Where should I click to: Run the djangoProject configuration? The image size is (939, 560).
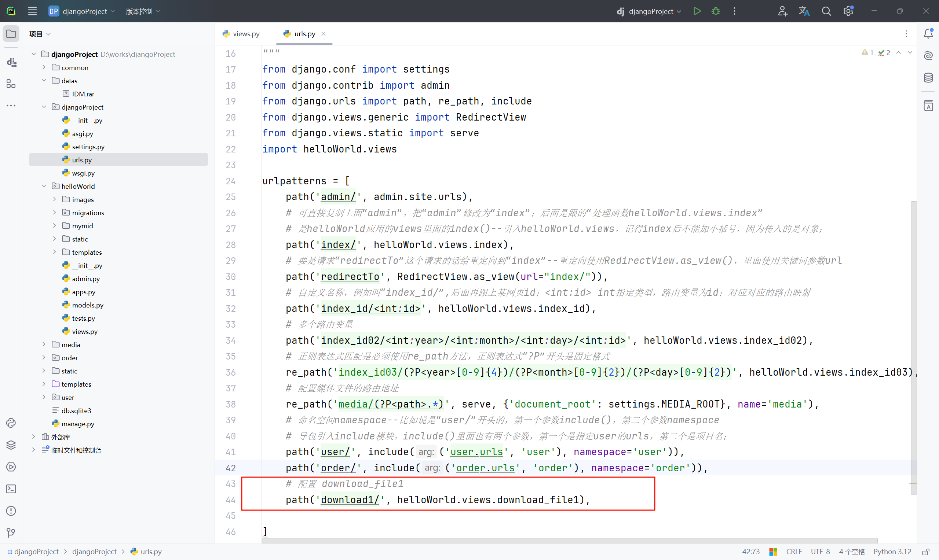pos(697,11)
